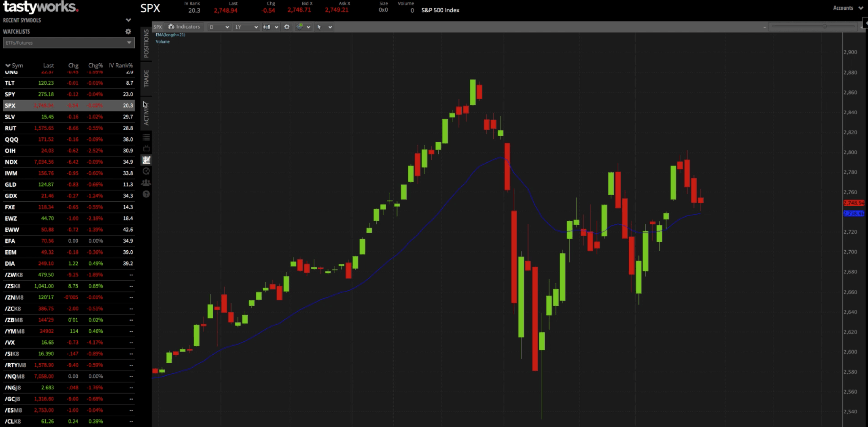Select GDX row in watchlist
Screen dimensions: 868x427
pyautogui.click(x=69, y=196)
